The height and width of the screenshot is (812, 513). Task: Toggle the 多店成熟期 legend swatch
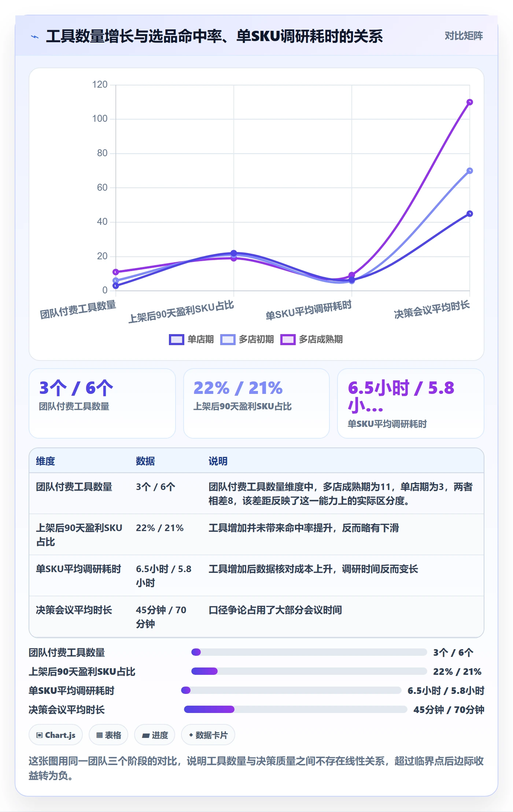(x=288, y=340)
